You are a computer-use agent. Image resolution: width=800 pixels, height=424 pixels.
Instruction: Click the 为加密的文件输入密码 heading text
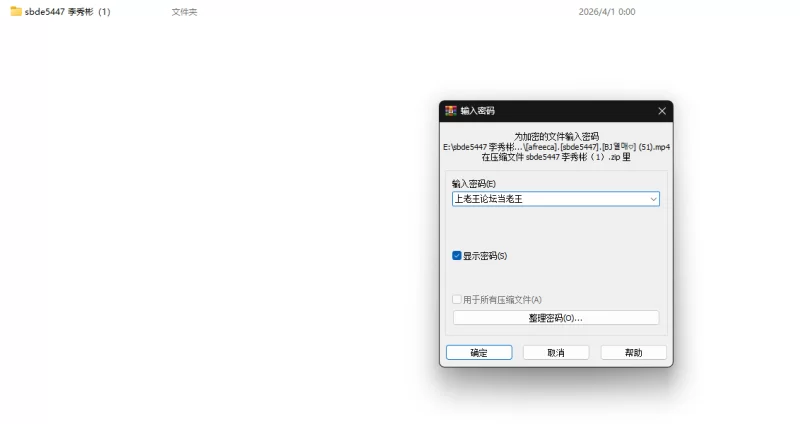556,136
